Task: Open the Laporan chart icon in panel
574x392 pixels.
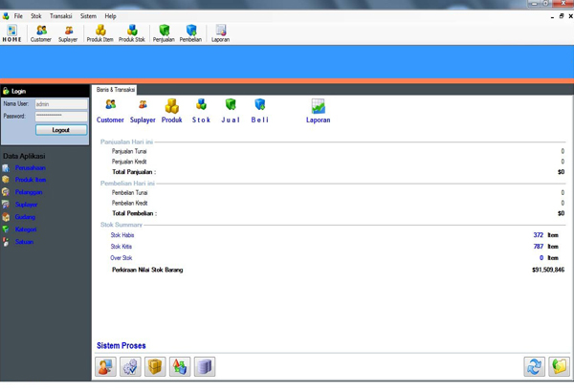Action: [x=318, y=111]
